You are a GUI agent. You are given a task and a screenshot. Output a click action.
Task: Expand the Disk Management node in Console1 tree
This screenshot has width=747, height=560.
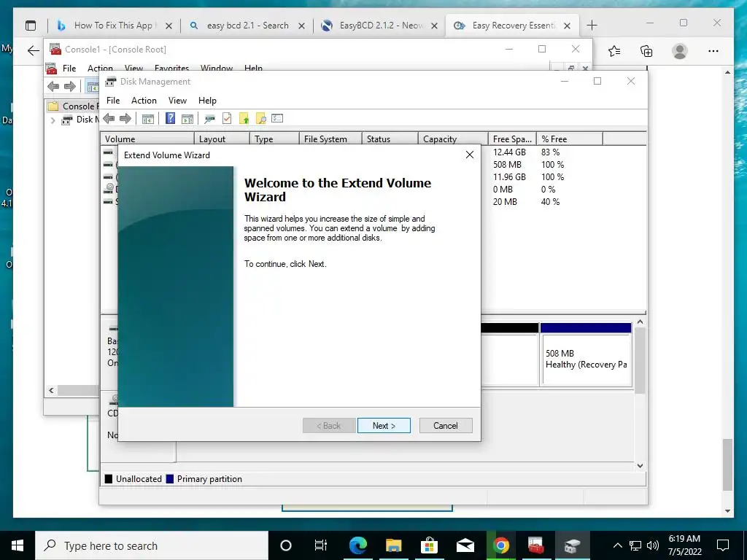pos(53,120)
